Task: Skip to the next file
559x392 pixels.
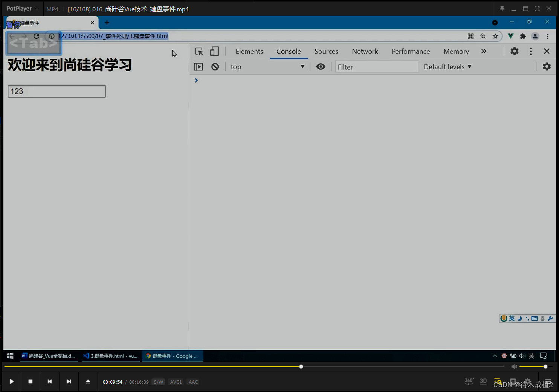Action: [69, 381]
